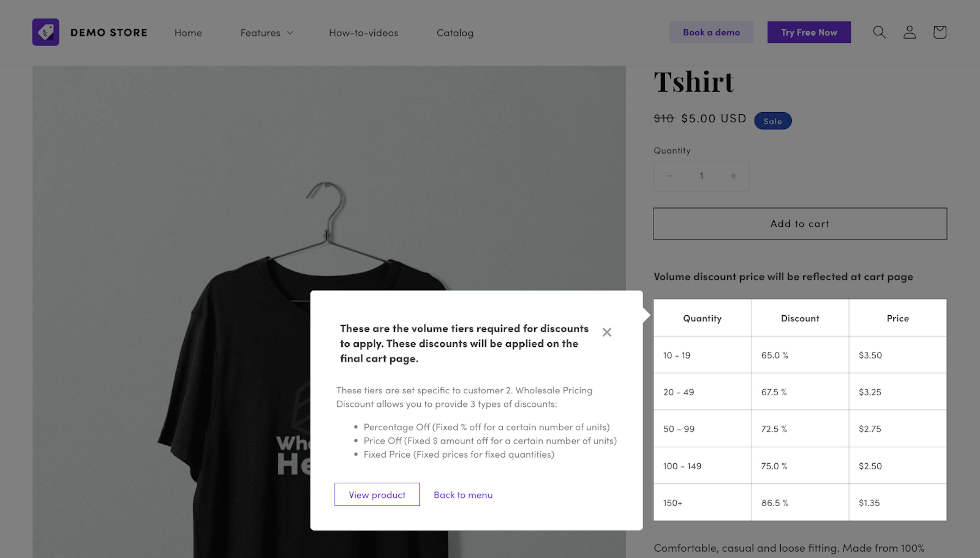This screenshot has width=980, height=558.
Task: Go to the Home menu item
Action: click(x=188, y=33)
